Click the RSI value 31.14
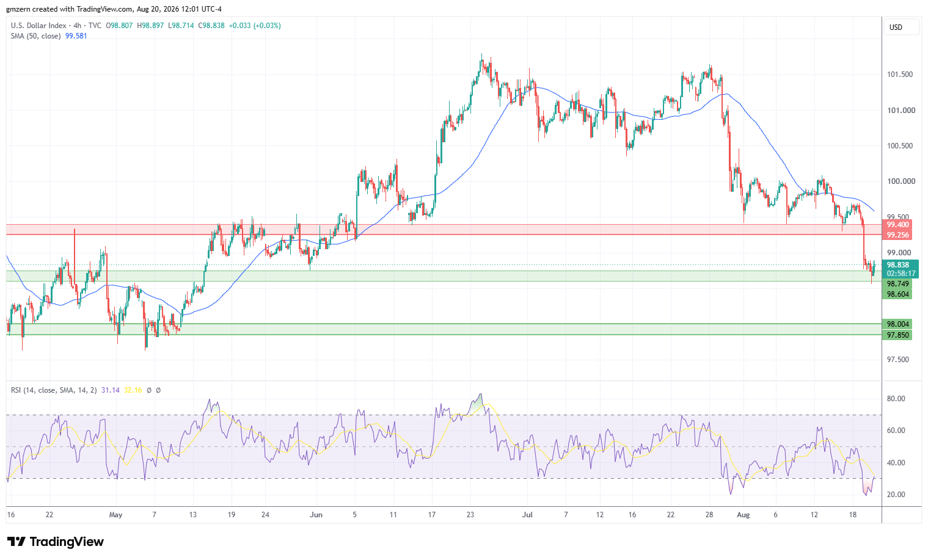 pyautogui.click(x=111, y=390)
